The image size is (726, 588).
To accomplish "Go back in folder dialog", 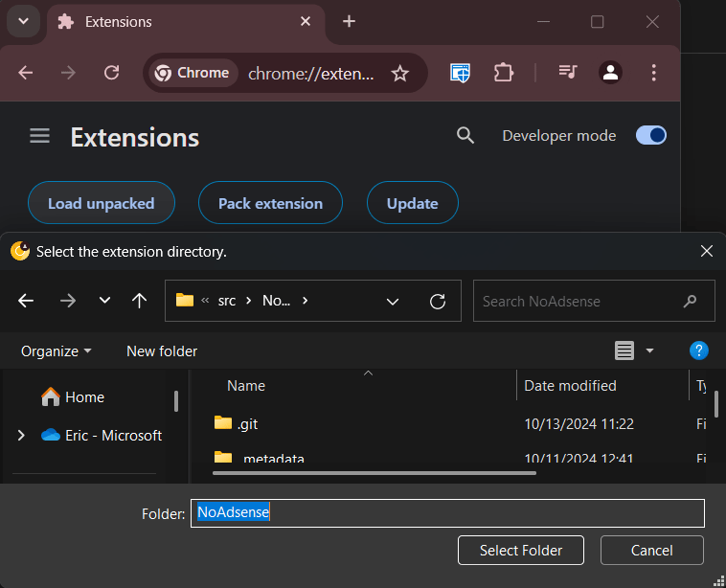I will tap(26, 301).
